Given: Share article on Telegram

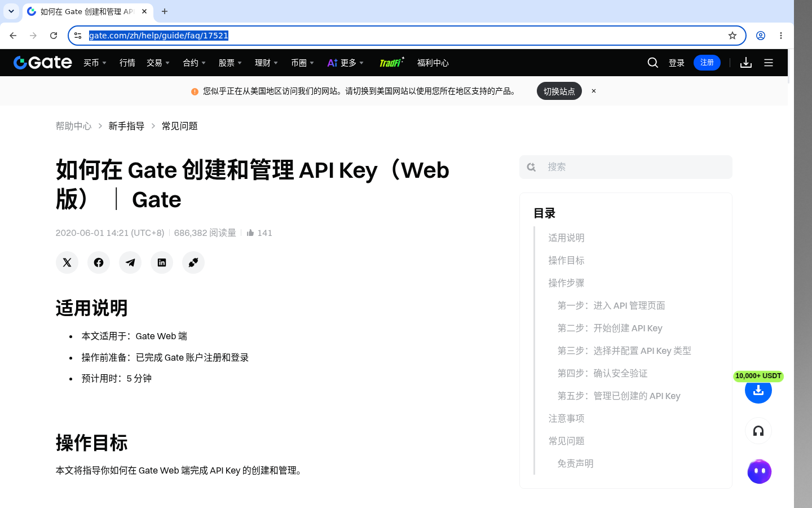Looking at the screenshot, I should coord(130,262).
